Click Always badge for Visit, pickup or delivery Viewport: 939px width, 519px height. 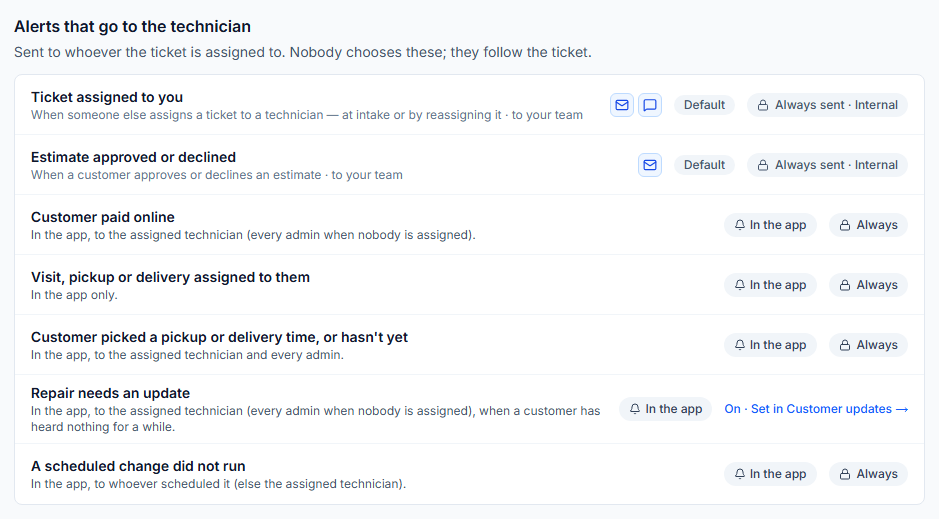(x=868, y=285)
